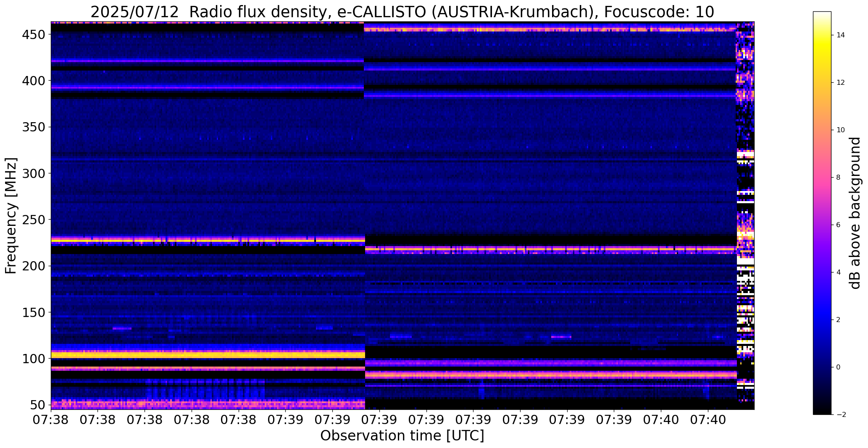
Task: Click inside the radio spectrogram plot area
Action: point(402,215)
